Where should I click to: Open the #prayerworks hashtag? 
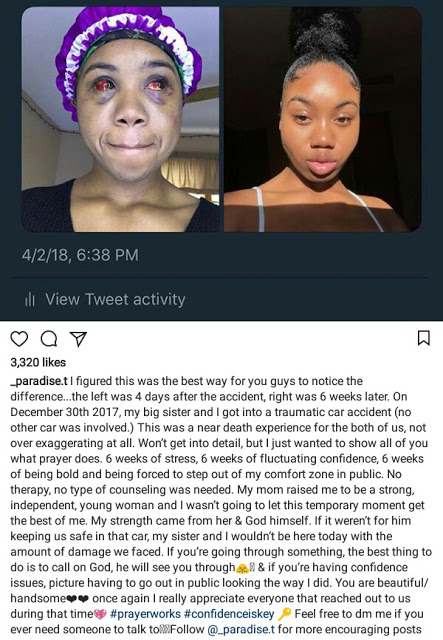(x=145, y=614)
